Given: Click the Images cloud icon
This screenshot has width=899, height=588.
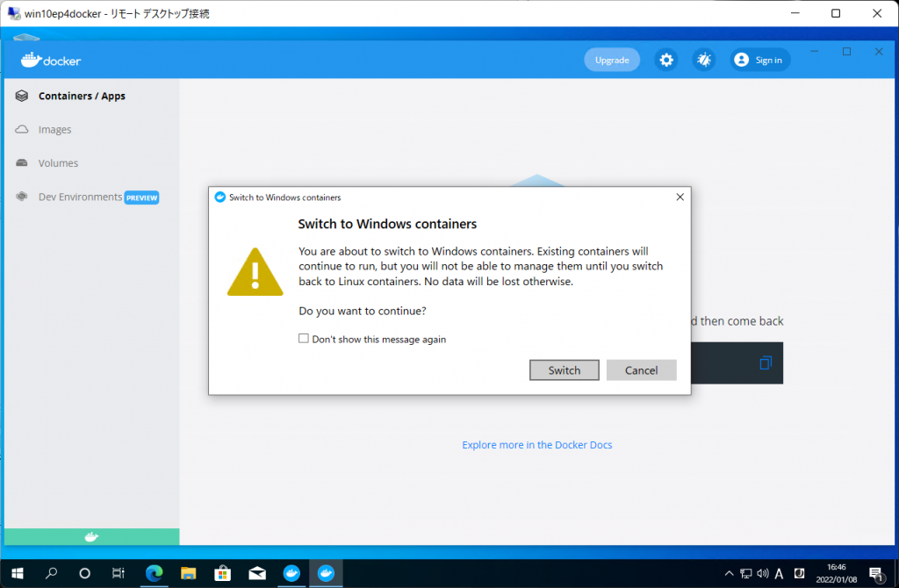Looking at the screenshot, I should tap(22, 130).
